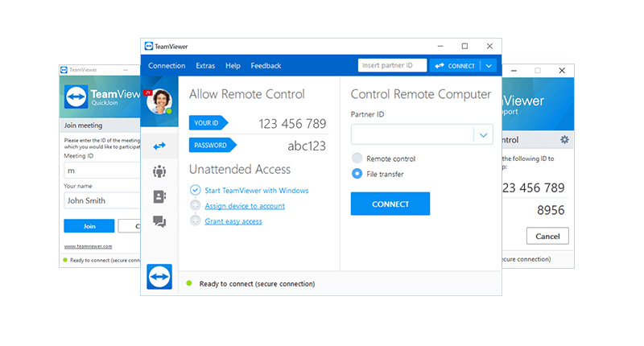Click the PASSWORD label tag

(x=213, y=145)
